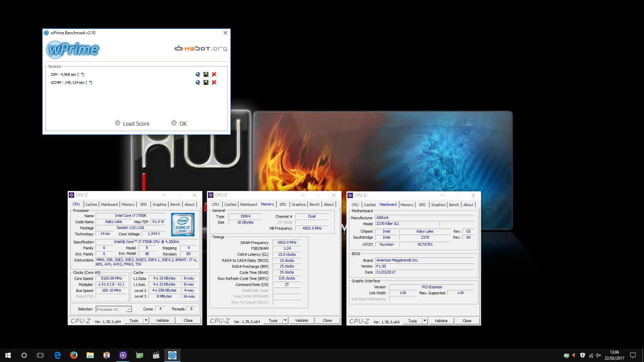Switch to wPrime taskbar icon

tap(172, 355)
